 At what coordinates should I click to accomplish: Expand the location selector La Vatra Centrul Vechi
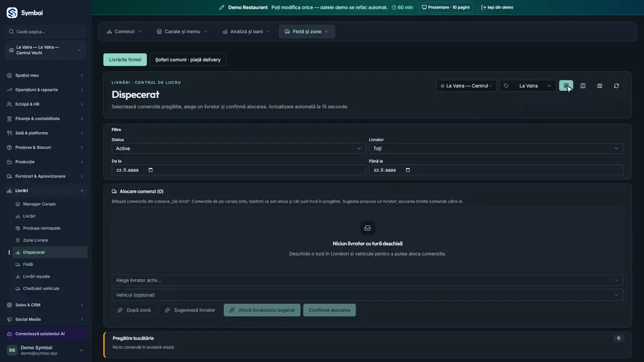[45, 50]
